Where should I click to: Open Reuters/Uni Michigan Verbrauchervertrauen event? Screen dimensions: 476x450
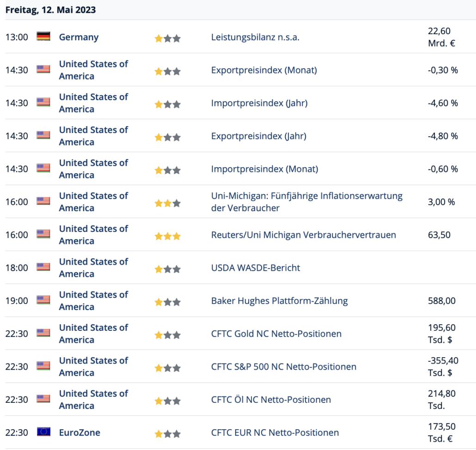304,235
